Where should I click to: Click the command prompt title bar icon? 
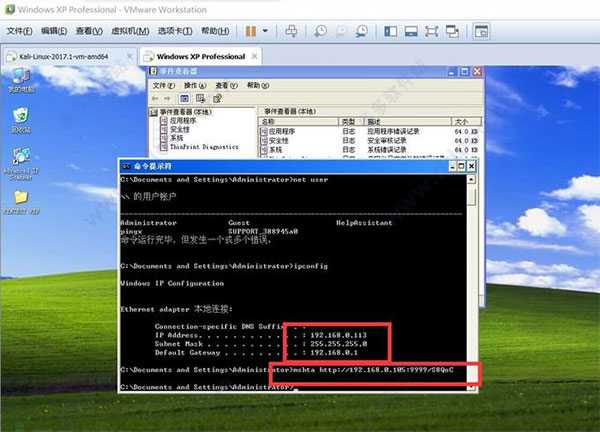(x=126, y=166)
